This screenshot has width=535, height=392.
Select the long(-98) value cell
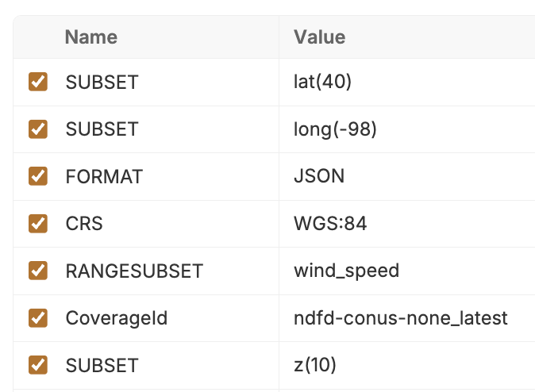coord(335,129)
